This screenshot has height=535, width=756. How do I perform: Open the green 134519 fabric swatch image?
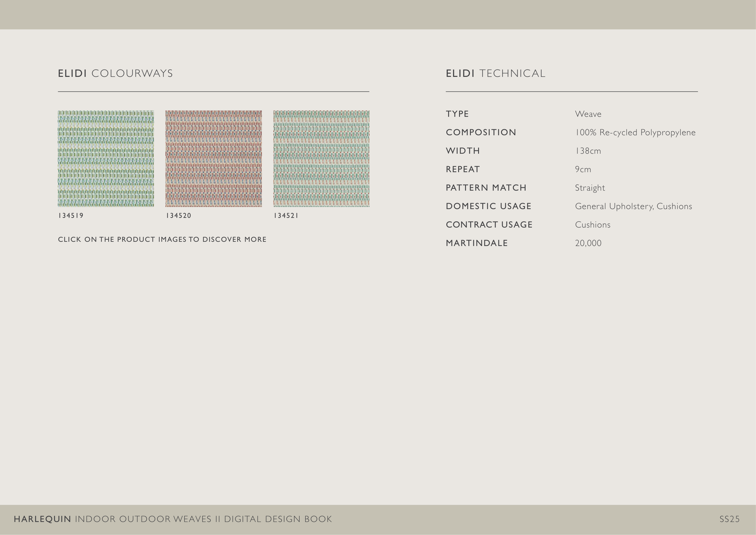pos(106,159)
